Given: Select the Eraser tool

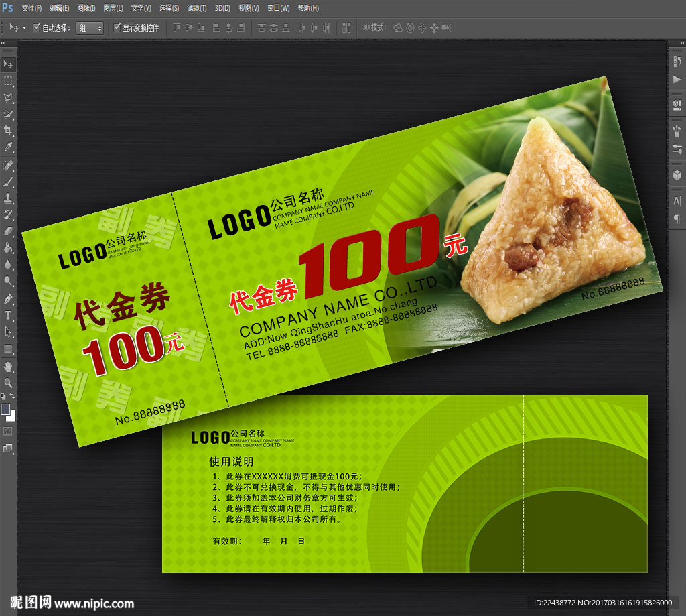Looking at the screenshot, I should pyautogui.click(x=8, y=231).
